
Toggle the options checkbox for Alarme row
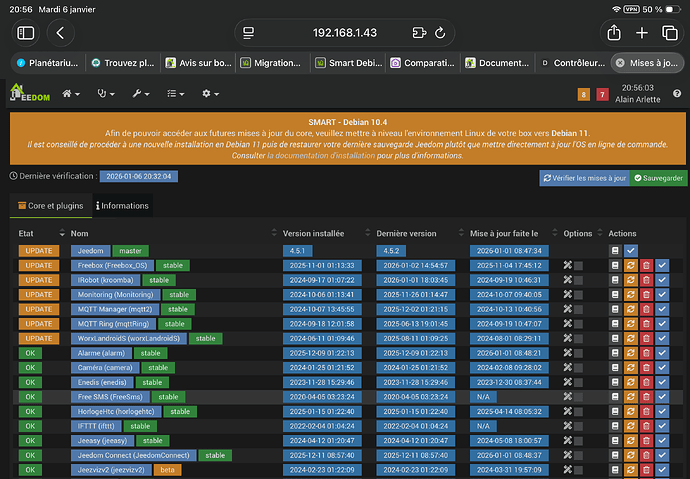click(x=579, y=354)
